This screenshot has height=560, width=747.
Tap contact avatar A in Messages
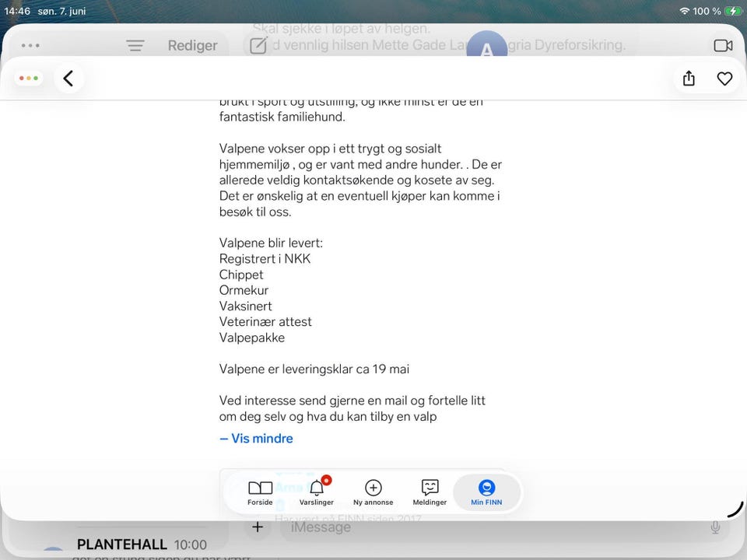tap(487, 44)
